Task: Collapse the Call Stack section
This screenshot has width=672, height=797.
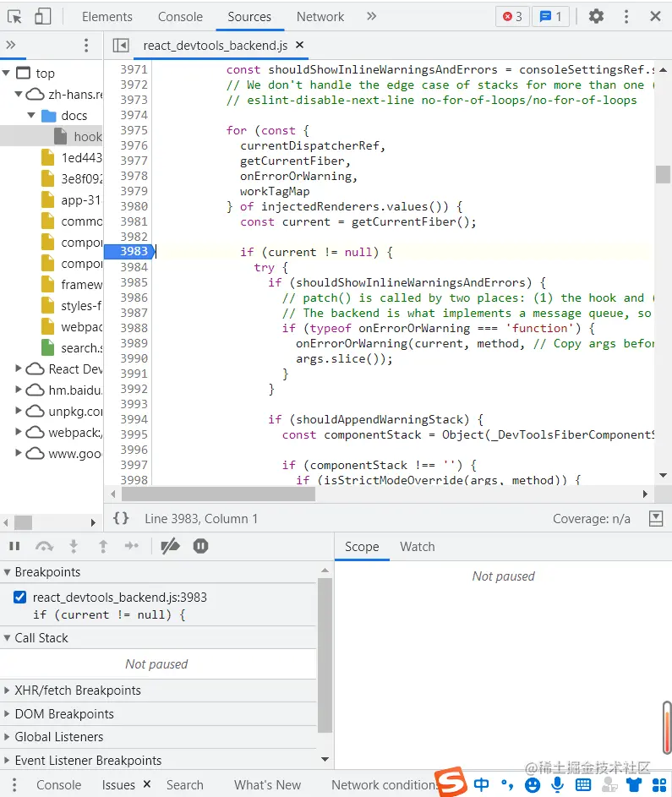Action: [7, 637]
